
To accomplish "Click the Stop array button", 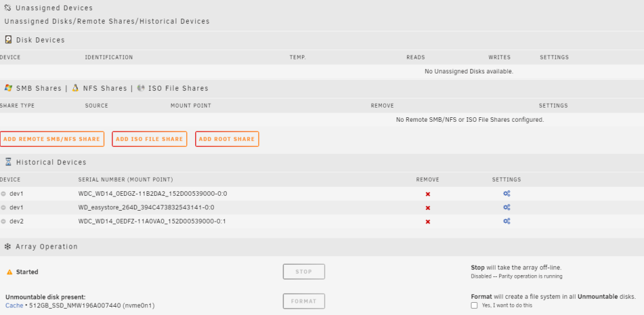I will (304, 271).
